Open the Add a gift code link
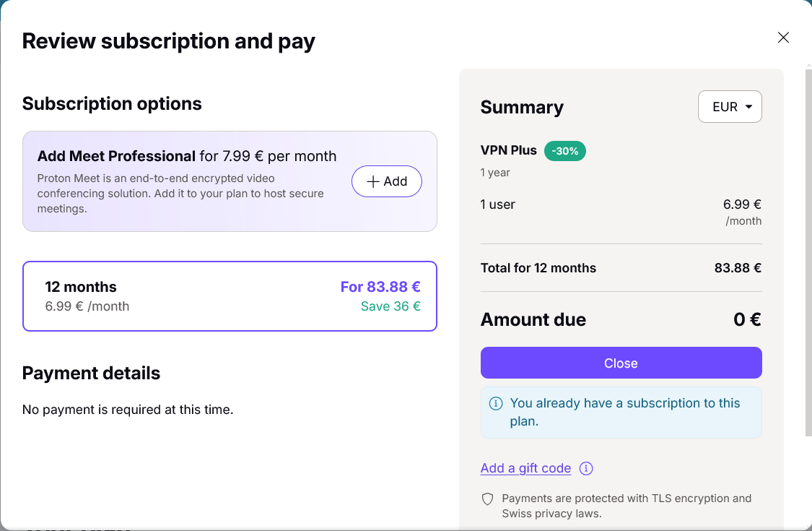This screenshot has width=812, height=531. [525, 468]
